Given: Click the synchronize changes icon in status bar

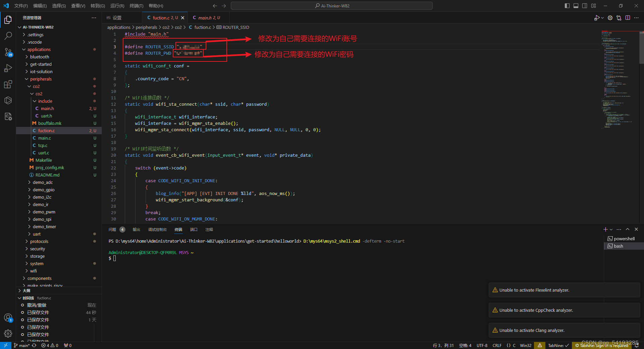Looking at the screenshot, I should pos(34,345).
